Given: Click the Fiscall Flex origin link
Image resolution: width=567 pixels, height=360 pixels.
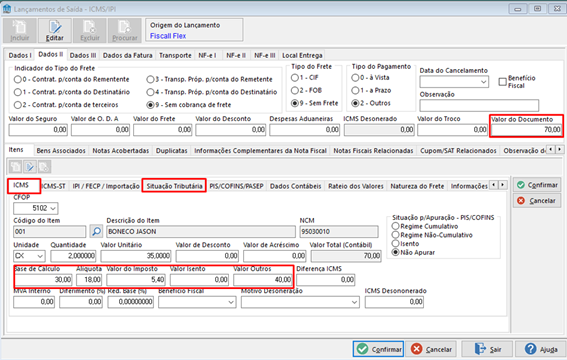Looking at the screenshot, I should coord(168,36).
